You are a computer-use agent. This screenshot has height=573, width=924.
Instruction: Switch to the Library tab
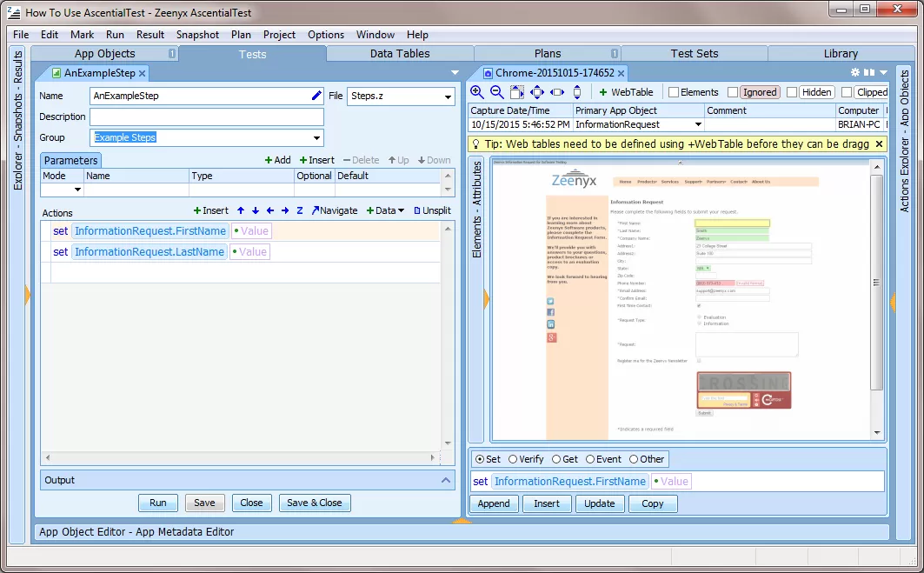841,54
